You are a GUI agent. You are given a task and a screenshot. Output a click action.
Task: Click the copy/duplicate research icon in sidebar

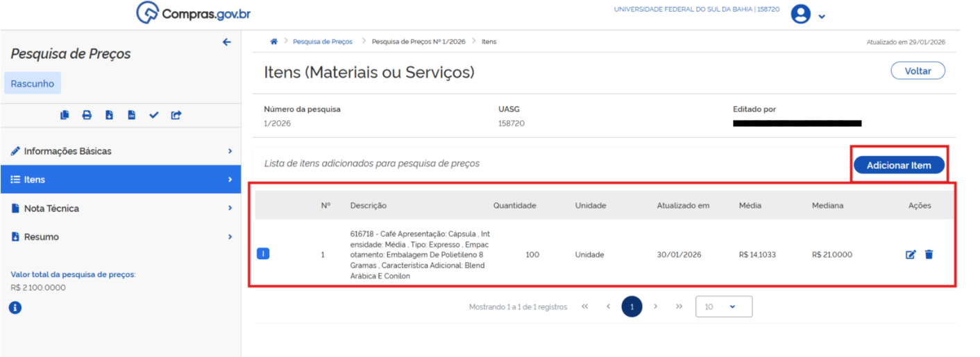(65, 115)
